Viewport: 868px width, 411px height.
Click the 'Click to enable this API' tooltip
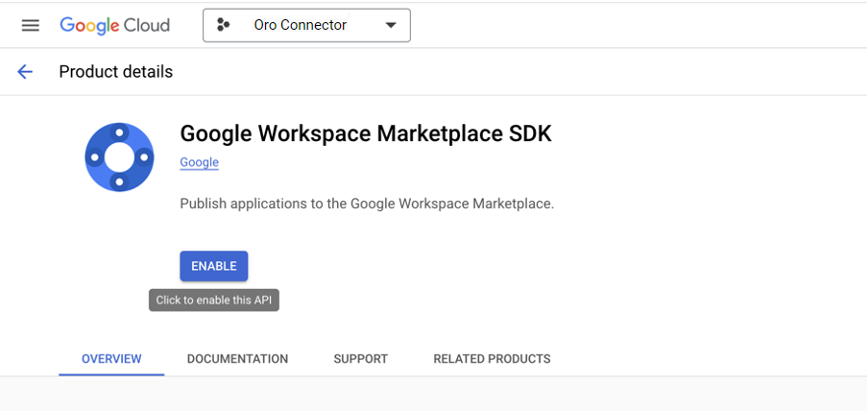pos(214,301)
